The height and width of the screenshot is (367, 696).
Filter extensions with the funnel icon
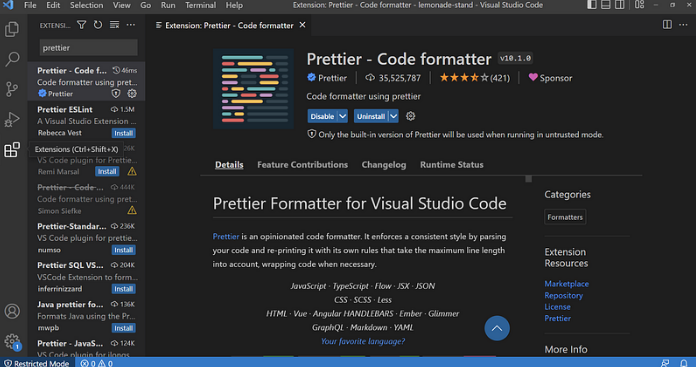82,25
